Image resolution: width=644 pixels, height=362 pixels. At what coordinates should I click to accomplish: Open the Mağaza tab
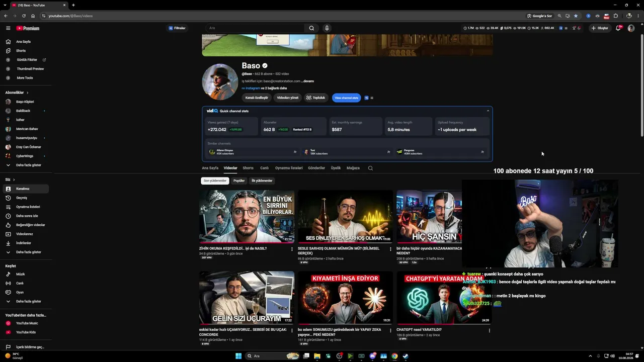point(353,168)
